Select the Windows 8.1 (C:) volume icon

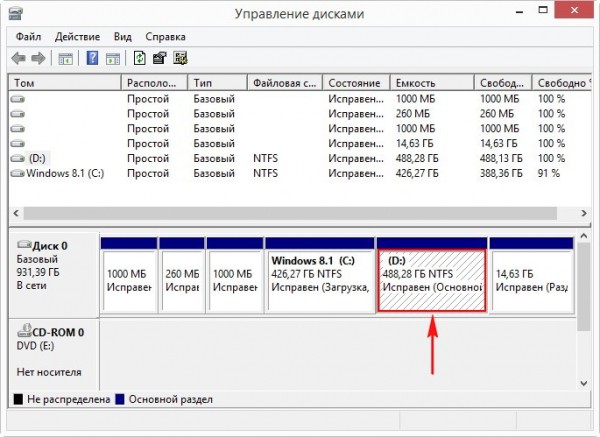(x=18, y=173)
